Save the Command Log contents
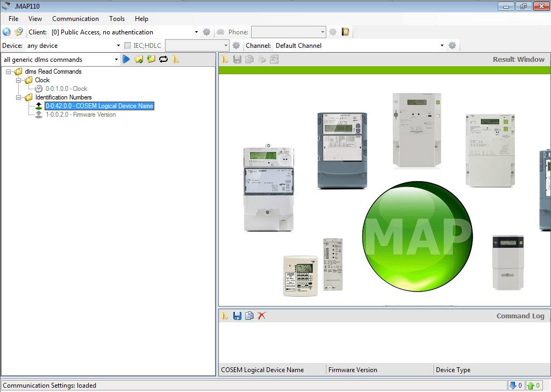551x392 pixels. [x=237, y=316]
